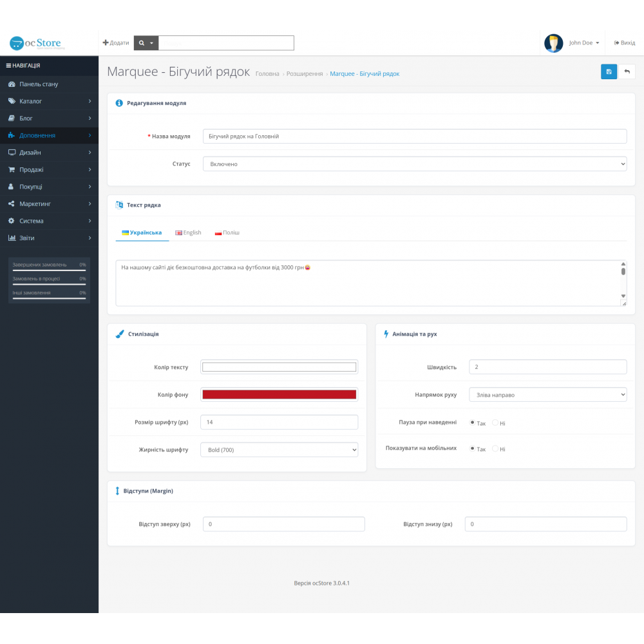Viewport: 644px width, 644px height.
Task: Click the blue save button icon
Action: coord(609,71)
